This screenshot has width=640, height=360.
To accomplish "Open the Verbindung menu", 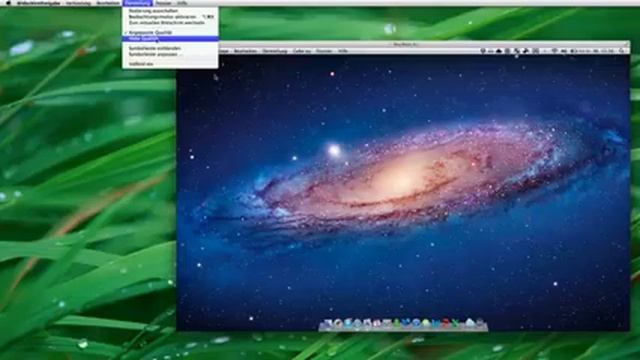I will pyautogui.click(x=78, y=3).
